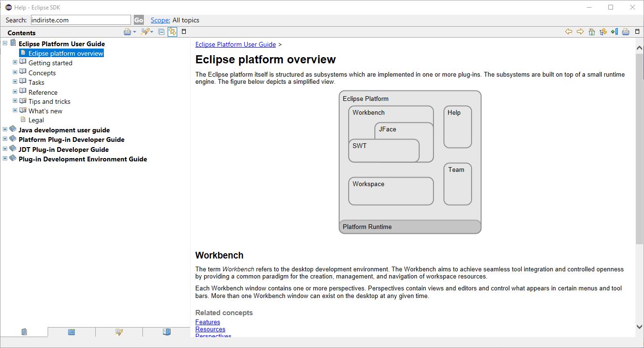Image resolution: width=644 pixels, height=348 pixels.
Task: Click the scroll down arrow of content pane
Action: pos(639,327)
